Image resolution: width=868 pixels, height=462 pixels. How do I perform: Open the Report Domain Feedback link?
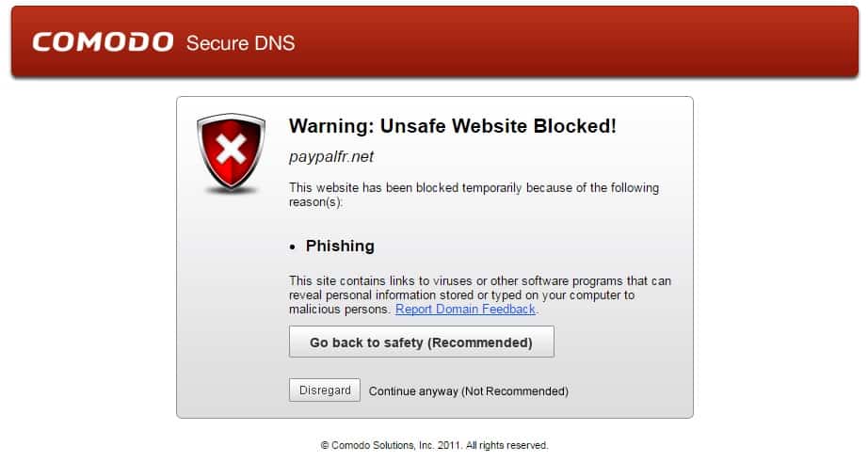(465, 310)
